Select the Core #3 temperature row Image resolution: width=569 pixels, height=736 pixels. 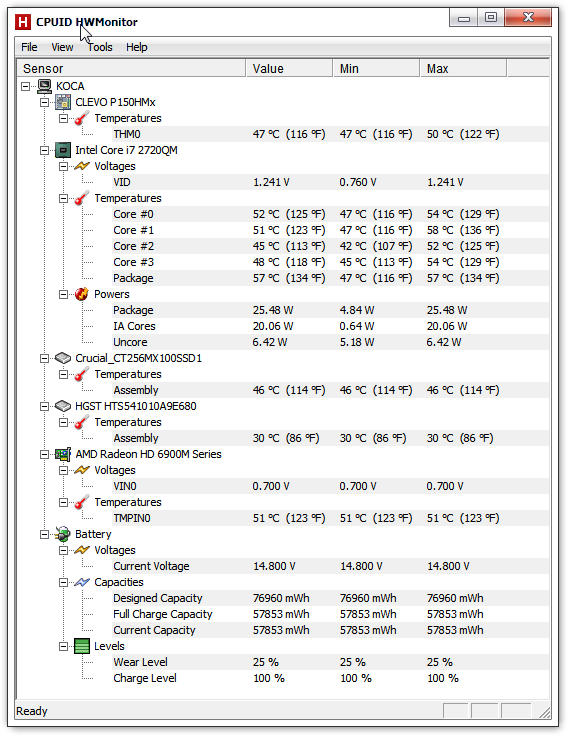(331, 262)
